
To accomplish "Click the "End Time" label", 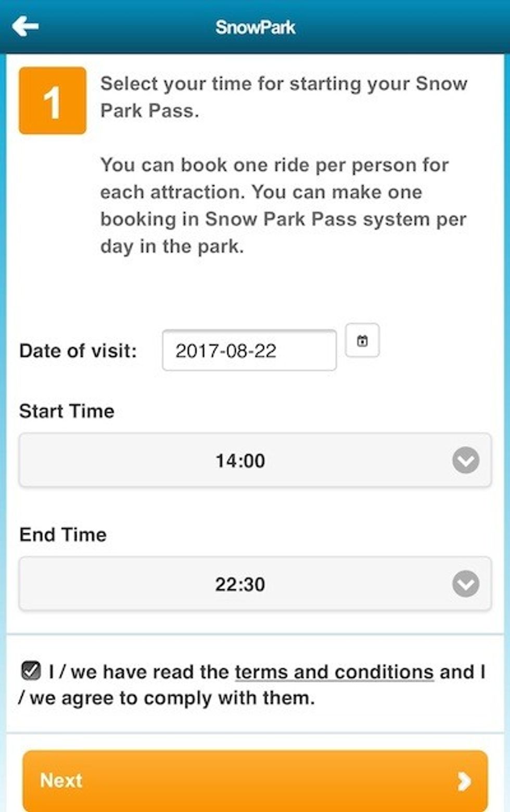I will click(63, 535).
